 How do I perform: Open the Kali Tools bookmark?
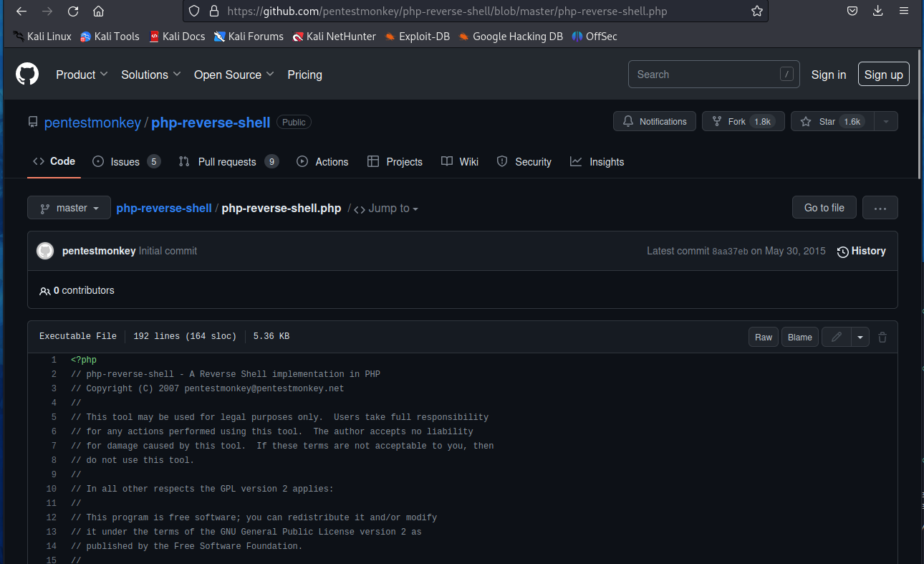[110, 37]
